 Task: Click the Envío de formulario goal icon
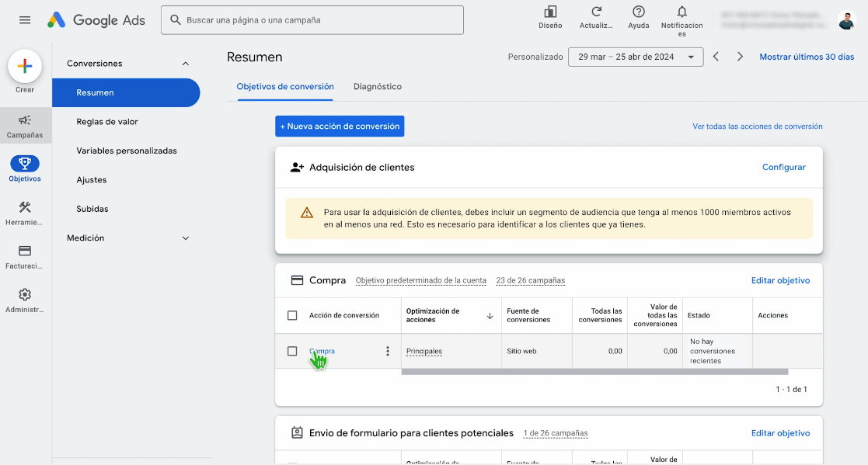tap(298, 433)
